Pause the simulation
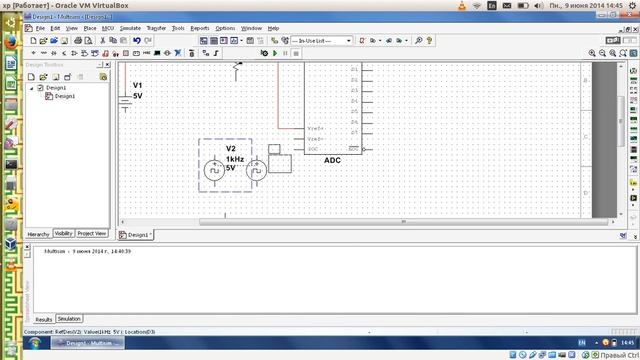 [285, 53]
